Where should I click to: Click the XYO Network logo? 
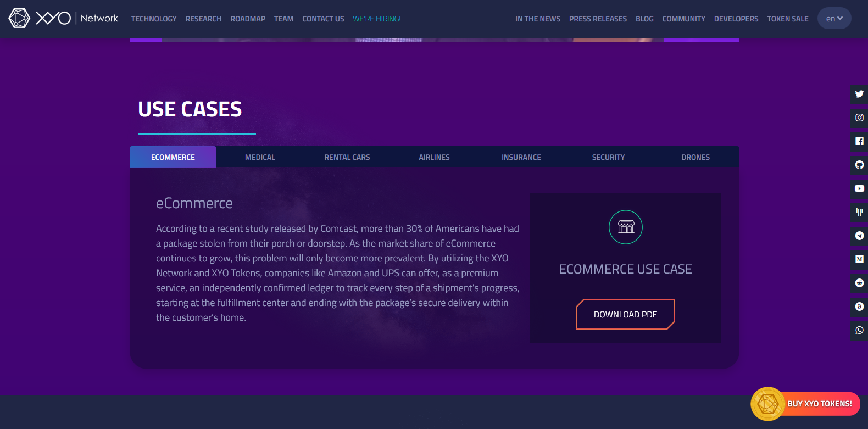tap(63, 18)
